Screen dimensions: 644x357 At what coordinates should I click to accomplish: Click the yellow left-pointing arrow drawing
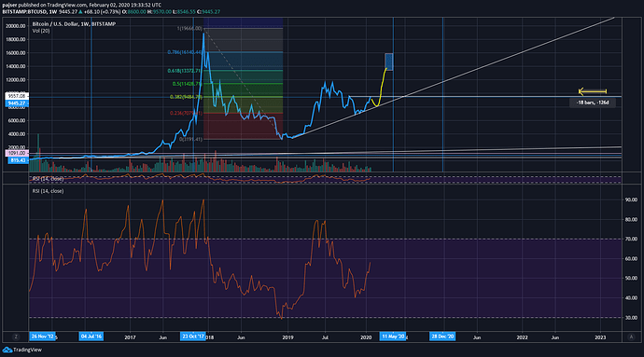[593, 91]
